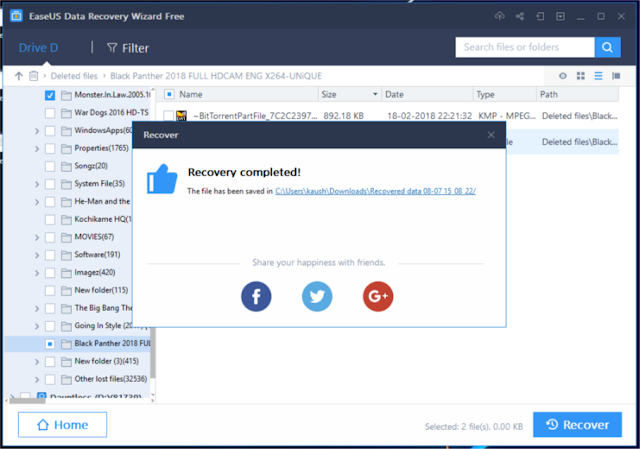
Task: Expand the Software(191) tree node
Action: (x=37, y=255)
